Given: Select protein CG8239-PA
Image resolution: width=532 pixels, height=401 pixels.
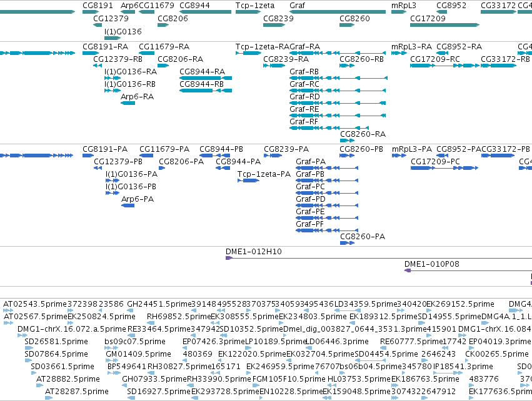Looking at the screenshot, I should [273, 156].
